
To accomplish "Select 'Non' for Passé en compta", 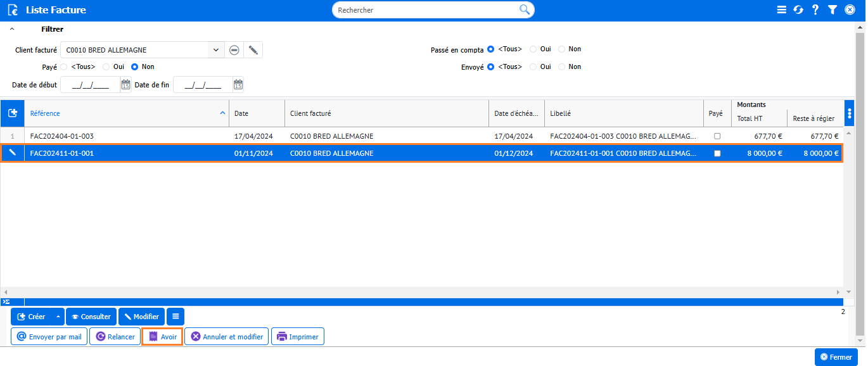I will [x=562, y=49].
